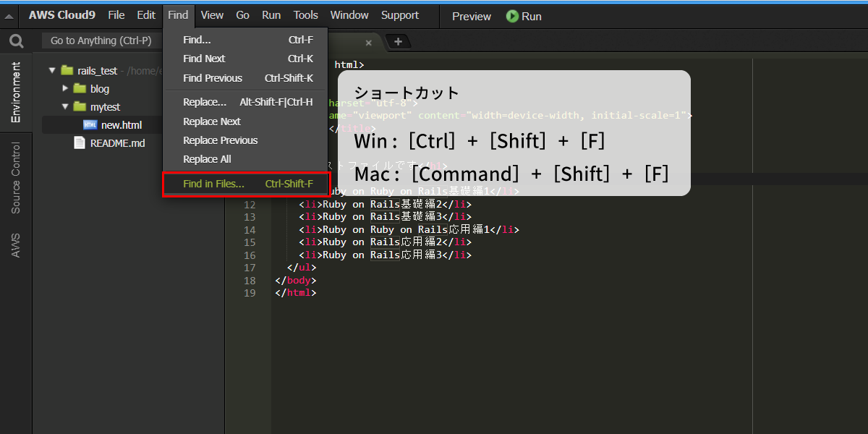This screenshot has width=868, height=434.
Task: Choose Replace... from the Find menu
Action: (246, 102)
